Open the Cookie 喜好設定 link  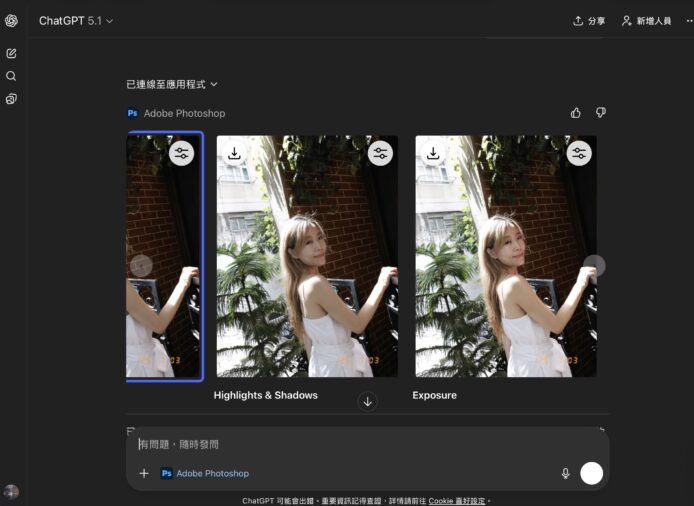point(457,500)
